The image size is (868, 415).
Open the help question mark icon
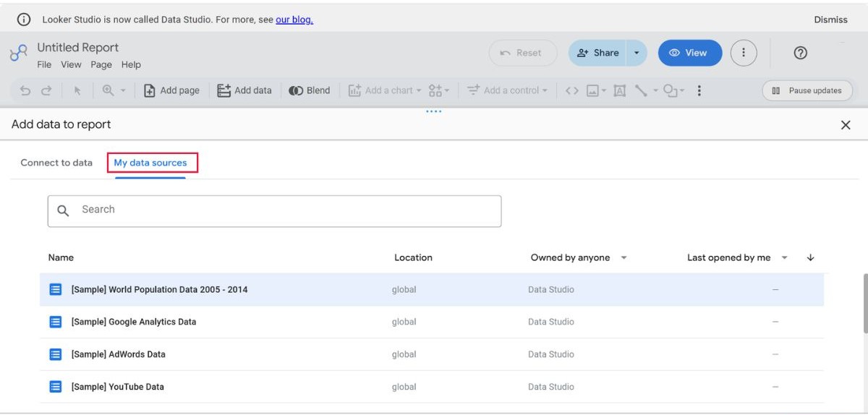click(800, 53)
